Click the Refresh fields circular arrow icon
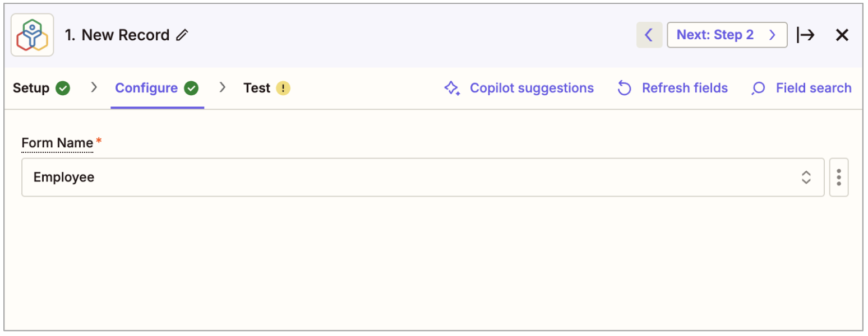This screenshot has height=336, width=868. pos(624,88)
